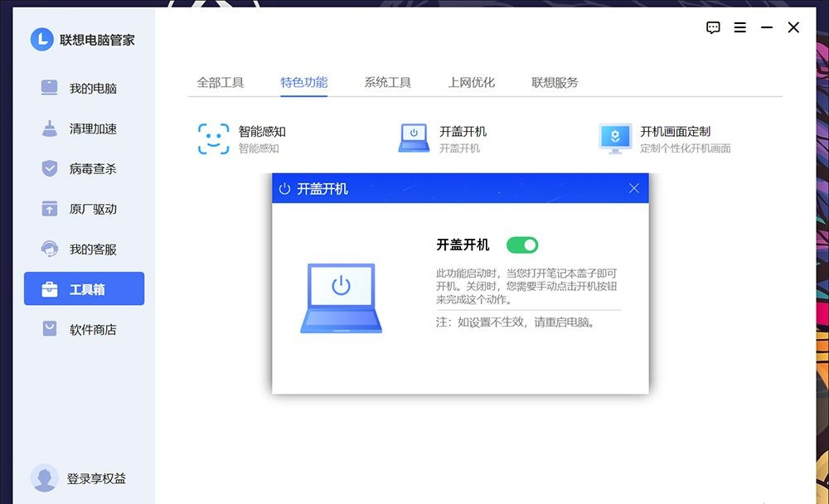Image resolution: width=829 pixels, height=504 pixels.
Task: Select the 清理加速 broom icon
Action: [x=49, y=128]
